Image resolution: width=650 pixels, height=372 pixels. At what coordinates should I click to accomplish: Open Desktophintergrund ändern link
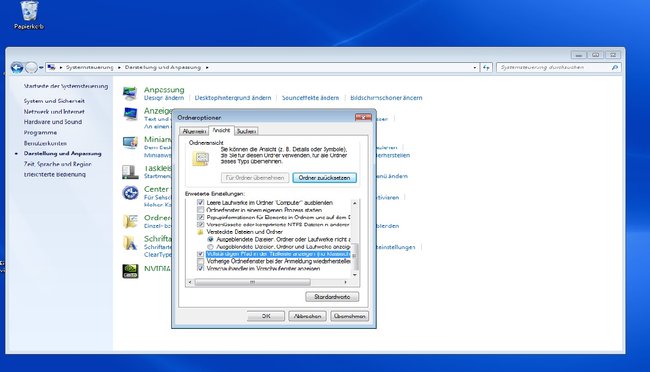click(x=233, y=98)
